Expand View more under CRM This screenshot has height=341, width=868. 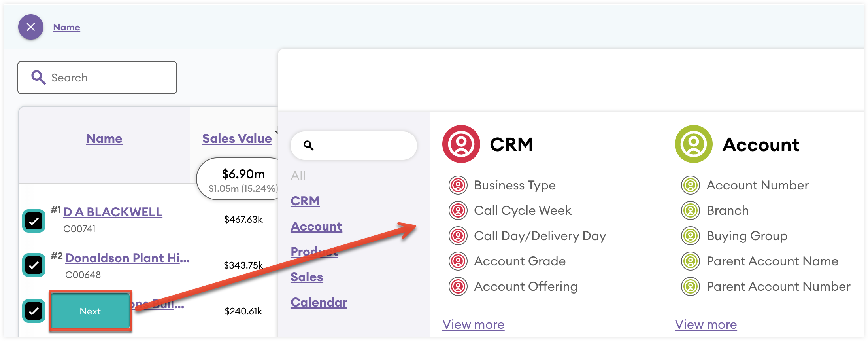point(474,324)
